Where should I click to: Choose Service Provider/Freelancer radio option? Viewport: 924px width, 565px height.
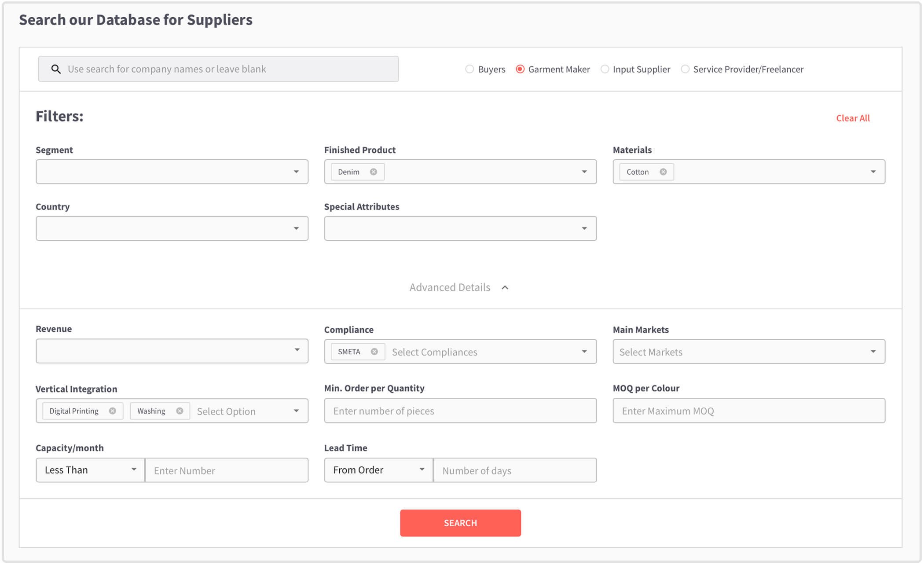pyautogui.click(x=685, y=69)
